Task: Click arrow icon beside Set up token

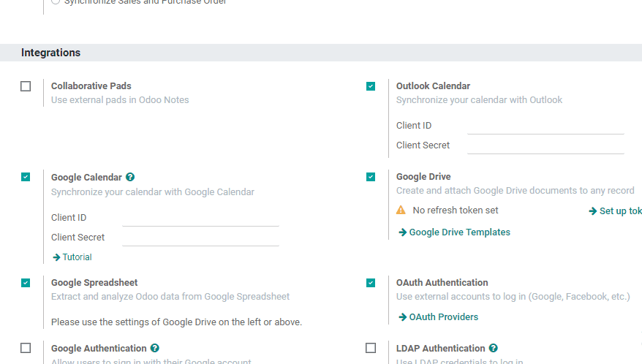Action: [592, 211]
